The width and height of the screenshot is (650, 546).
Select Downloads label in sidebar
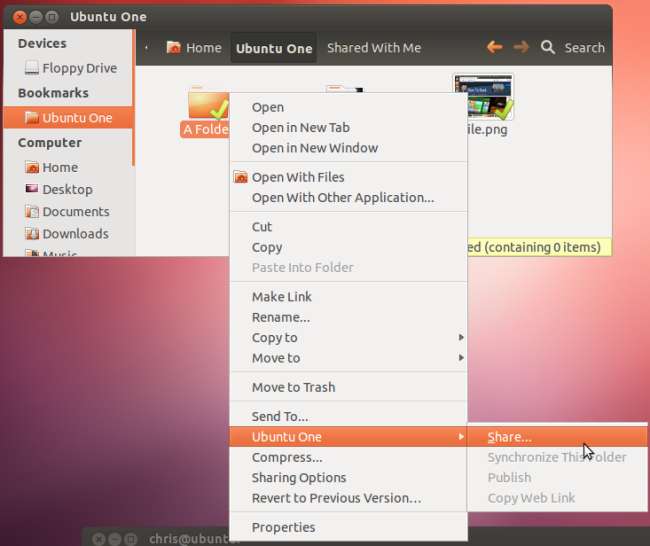(x=75, y=233)
